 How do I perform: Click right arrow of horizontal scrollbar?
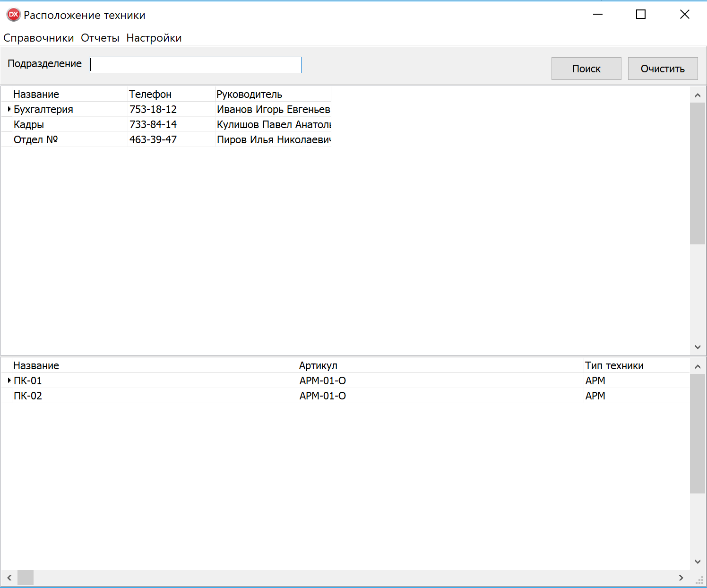(681, 578)
